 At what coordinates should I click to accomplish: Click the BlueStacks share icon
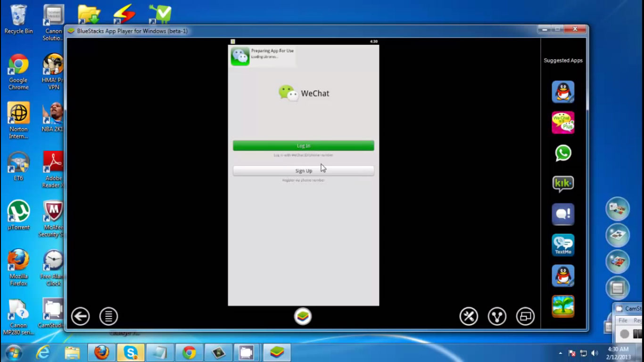(x=497, y=316)
